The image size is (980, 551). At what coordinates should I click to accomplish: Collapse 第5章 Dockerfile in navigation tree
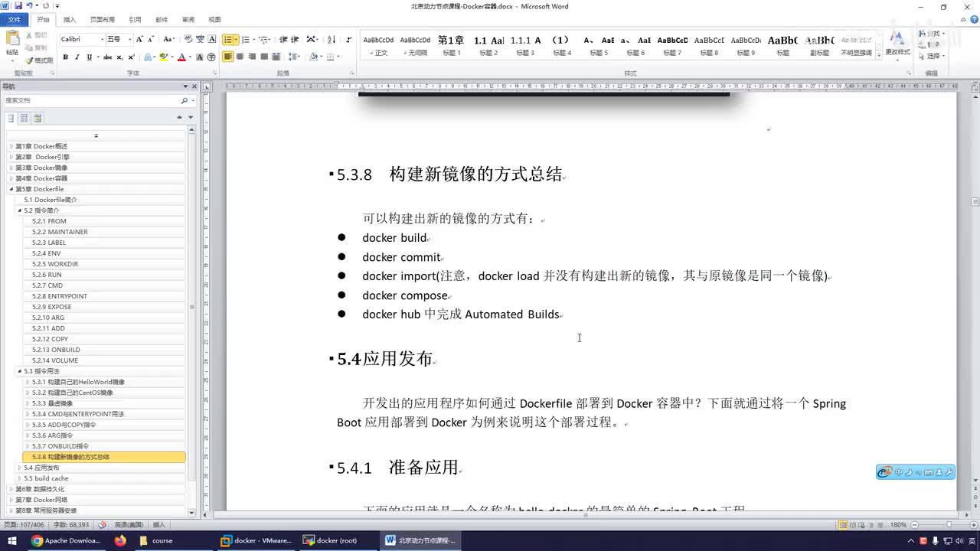click(x=11, y=189)
